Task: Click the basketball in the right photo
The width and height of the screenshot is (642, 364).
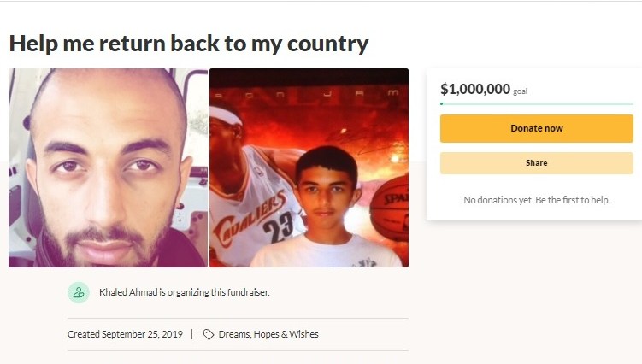Action: tap(390, 209)
